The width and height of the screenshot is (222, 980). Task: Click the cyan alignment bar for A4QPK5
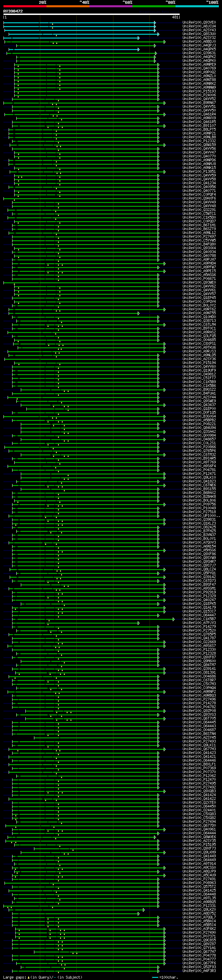(74, 49)
